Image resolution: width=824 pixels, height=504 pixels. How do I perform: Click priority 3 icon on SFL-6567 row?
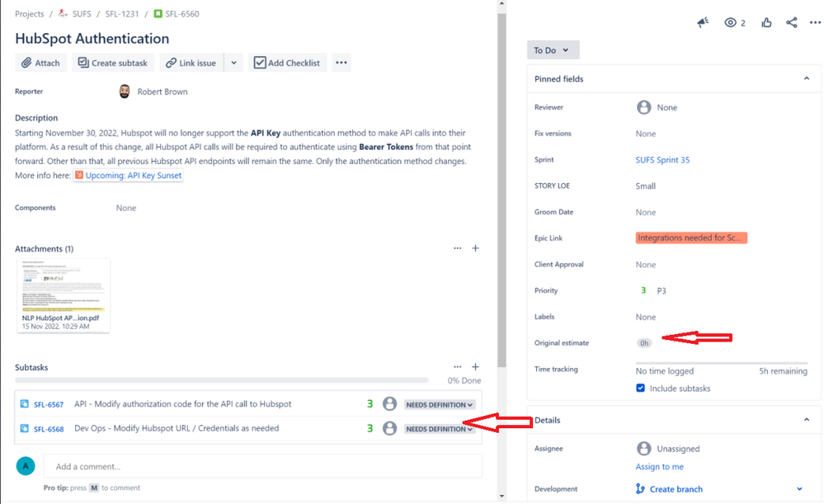(x=370, y=403)
